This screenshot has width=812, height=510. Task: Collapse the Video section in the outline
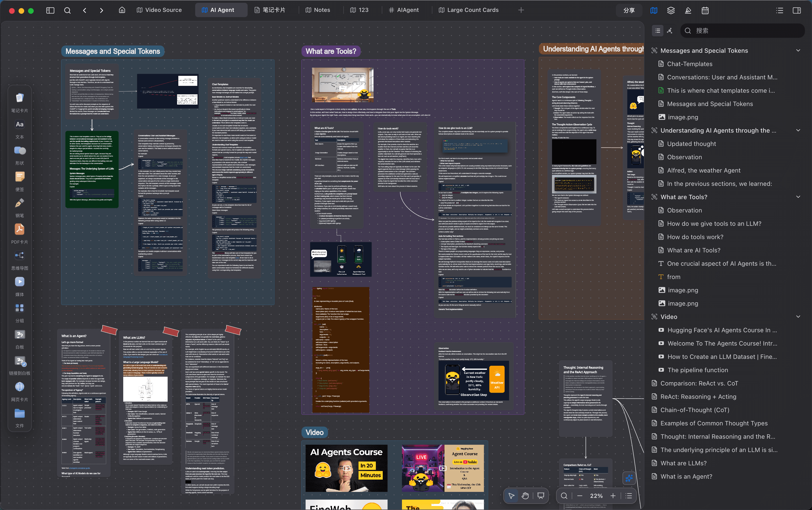pyautogui.click(x=798, y=317)
